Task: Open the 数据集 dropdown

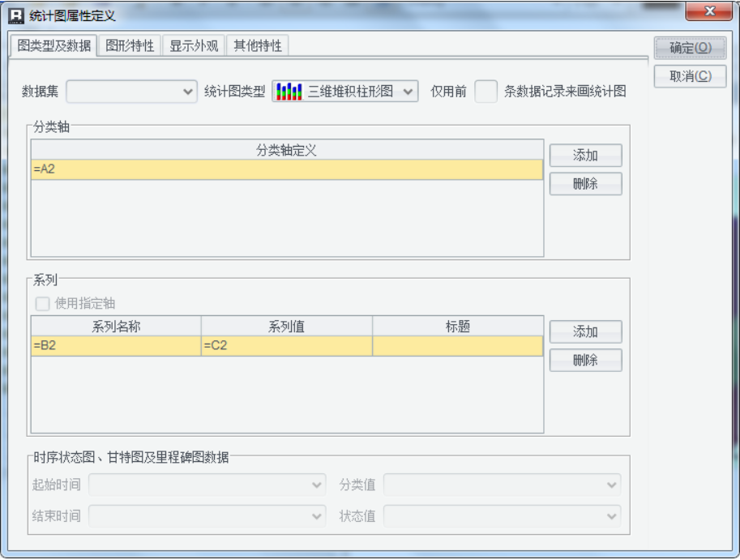Action: point(131,91)
